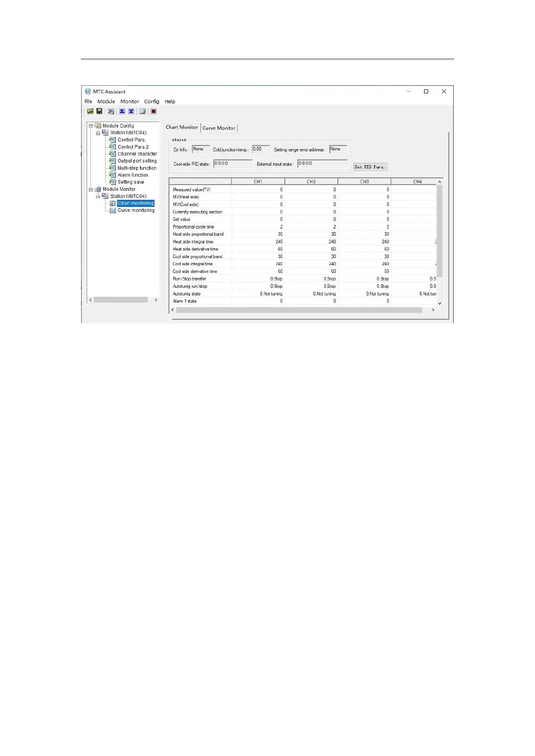Select Setting save tree item
This screenshot has height=756, width=535.
coord(131,182)
